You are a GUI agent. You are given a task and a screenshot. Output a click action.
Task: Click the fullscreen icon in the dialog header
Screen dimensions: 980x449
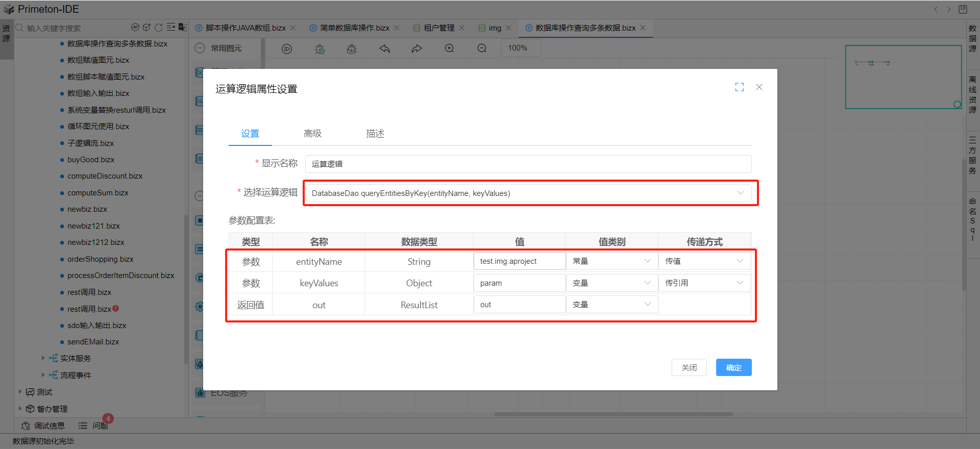[739, 87]
